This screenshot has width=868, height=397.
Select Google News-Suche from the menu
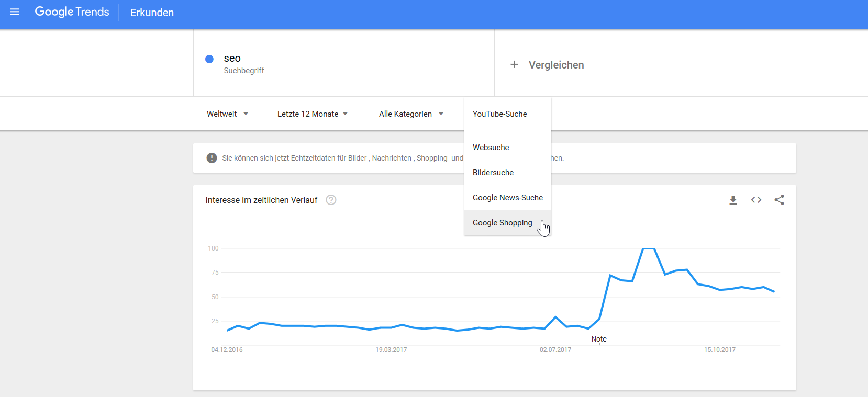click(x=507, y=197)
